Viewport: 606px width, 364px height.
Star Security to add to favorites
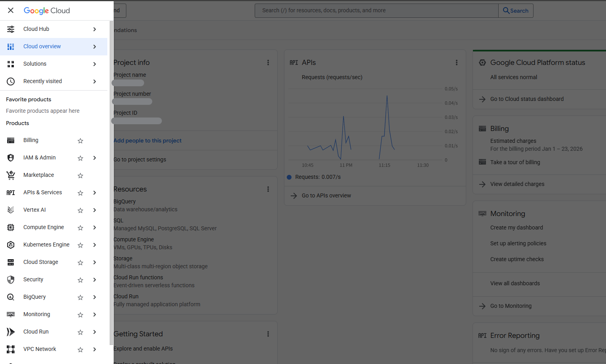tap(80, 280)
